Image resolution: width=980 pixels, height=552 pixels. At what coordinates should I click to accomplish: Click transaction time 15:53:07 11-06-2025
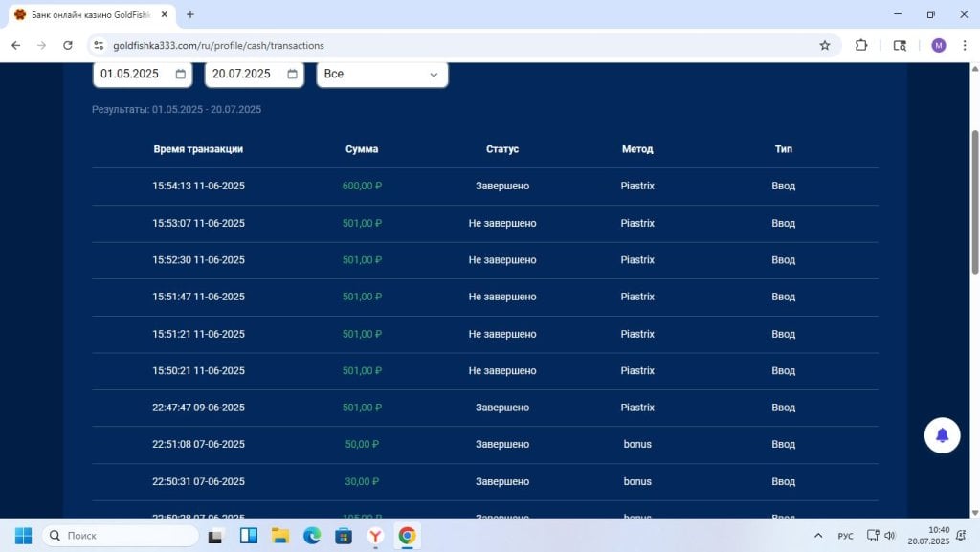[198, 223]
